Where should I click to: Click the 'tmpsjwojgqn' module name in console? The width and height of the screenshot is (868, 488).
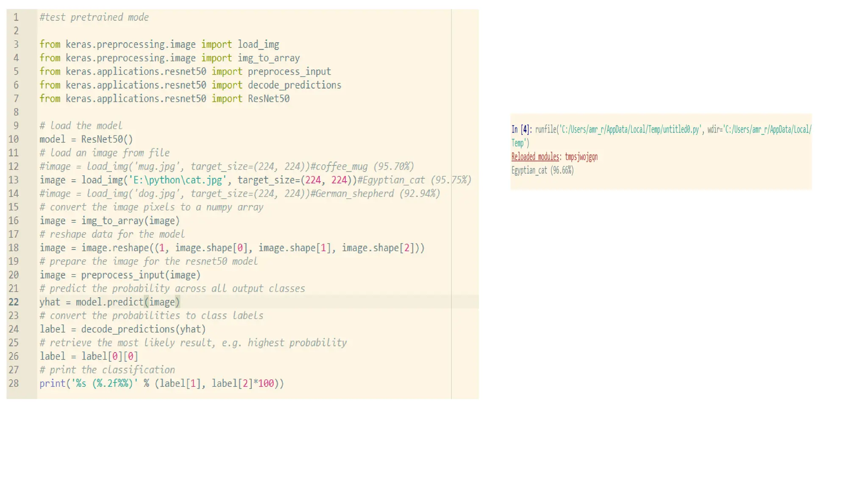pos(581,157)
